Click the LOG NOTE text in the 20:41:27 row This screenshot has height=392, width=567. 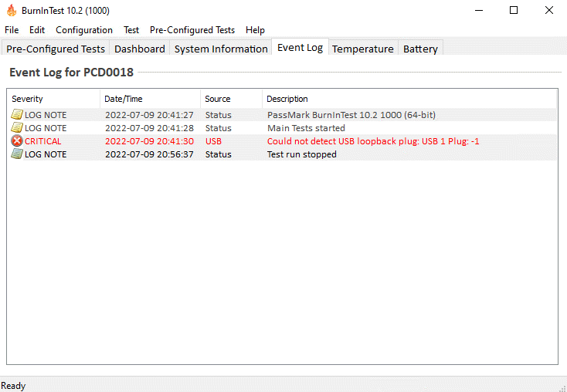pos(46,115)
